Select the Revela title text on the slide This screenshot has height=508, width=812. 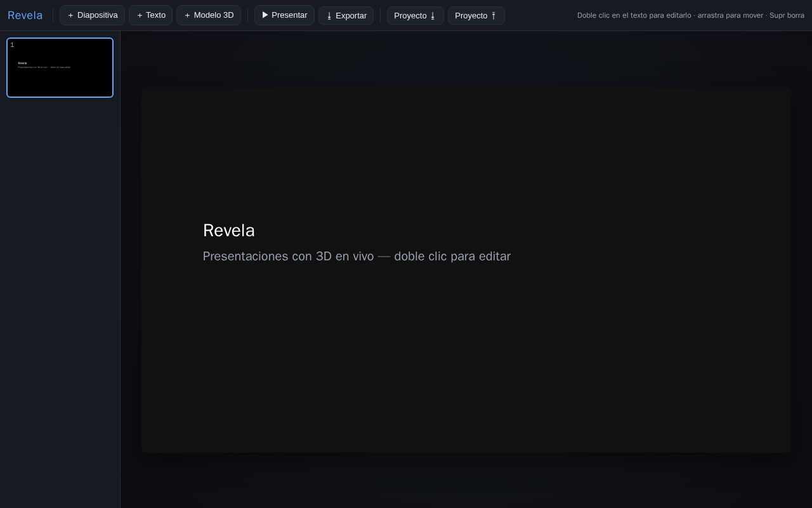(x=229, y=231)
